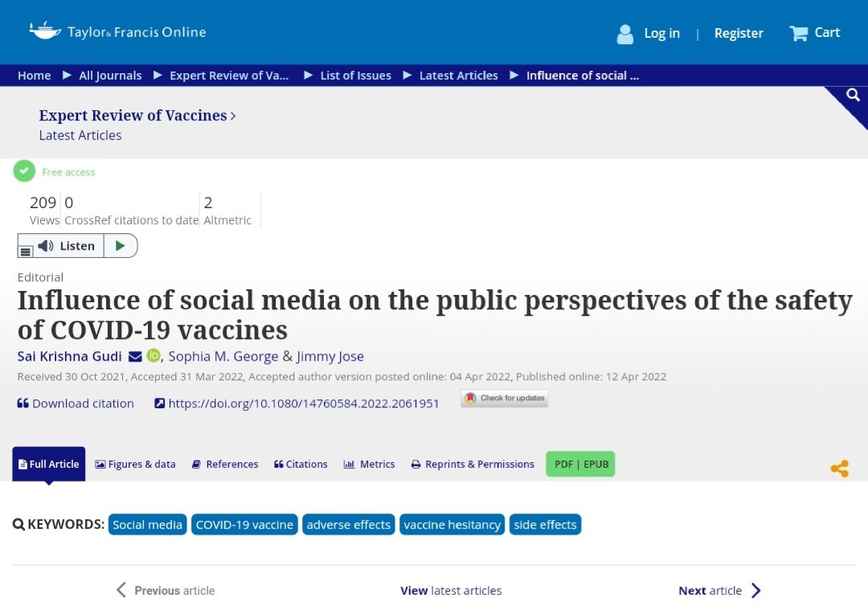The image size is (868, 606).
Task: Navigate to the Next article
Action: (710, 590)
